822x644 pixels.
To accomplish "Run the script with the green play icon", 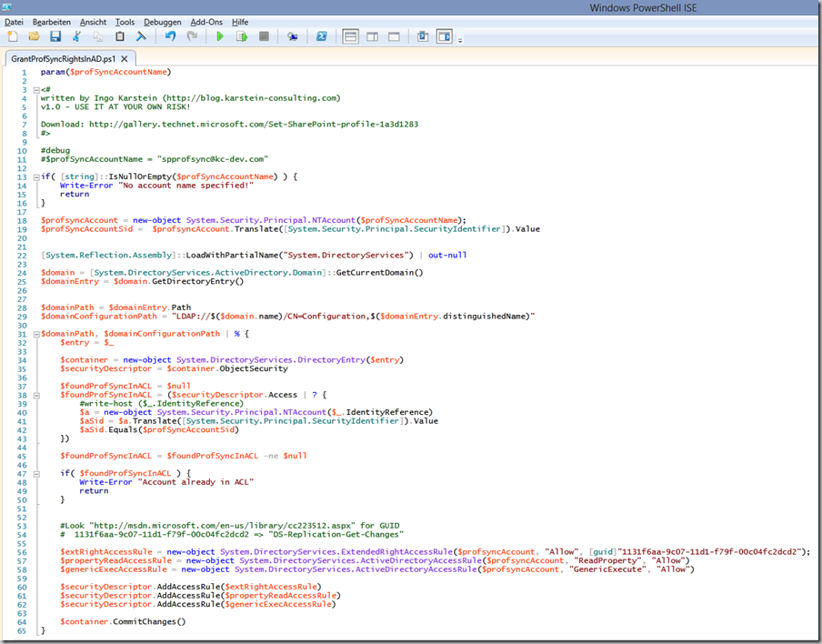I will pyautogui.click(x=220, y=36).
